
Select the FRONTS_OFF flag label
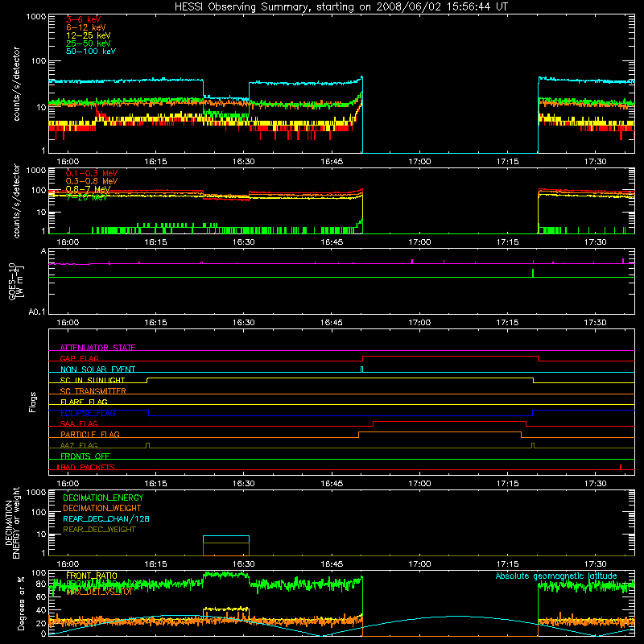click(x=85, y=456)
